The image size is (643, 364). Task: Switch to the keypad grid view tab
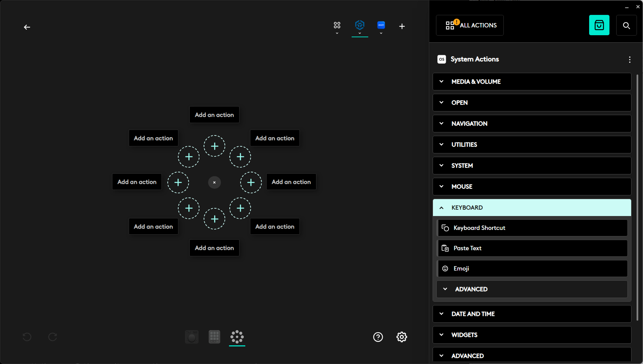pos(214,337)
